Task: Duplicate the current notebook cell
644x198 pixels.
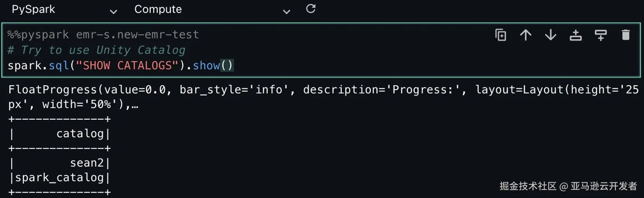Action: coord(501,35)
